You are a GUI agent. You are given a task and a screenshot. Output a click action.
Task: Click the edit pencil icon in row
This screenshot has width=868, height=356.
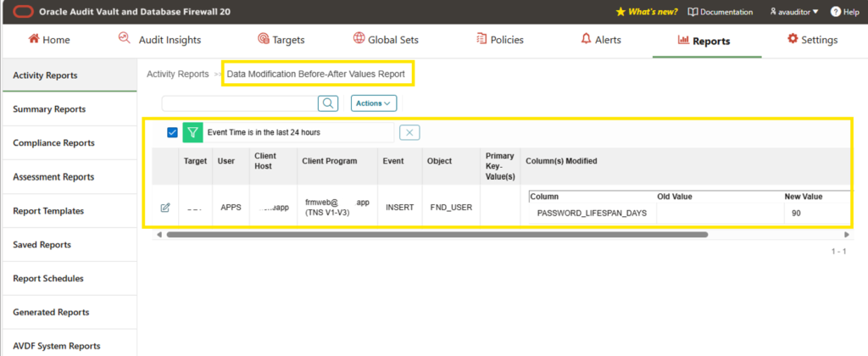[x=165, y=208]
